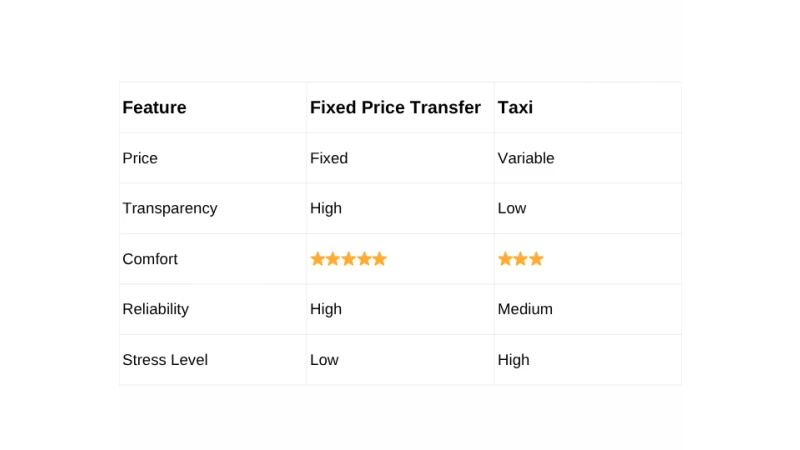This screenshot has height=450, width=800.
Task: Select the "Transparency" row label
Action: tap(169, 209)
